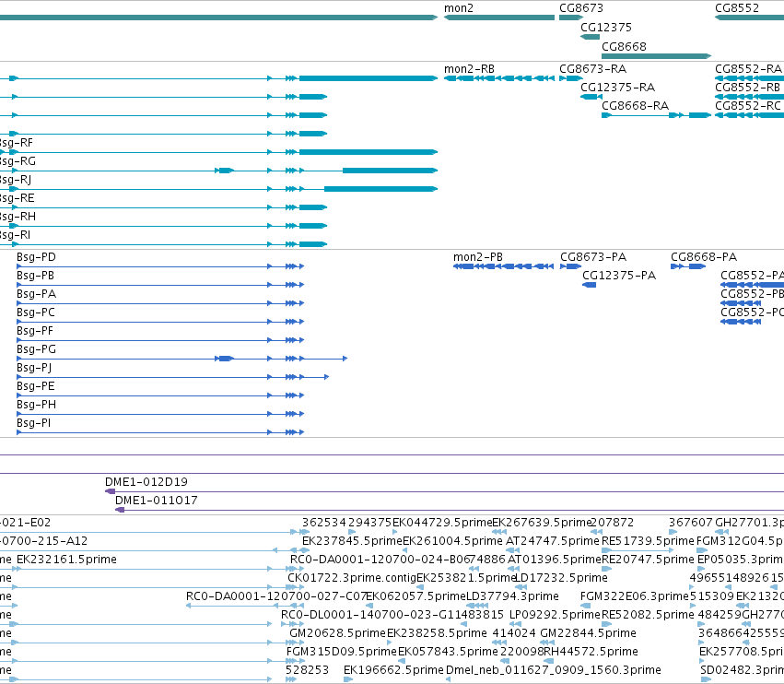
Task: Select the Bsg-PI protein label
Action: [x=33, y=423]
